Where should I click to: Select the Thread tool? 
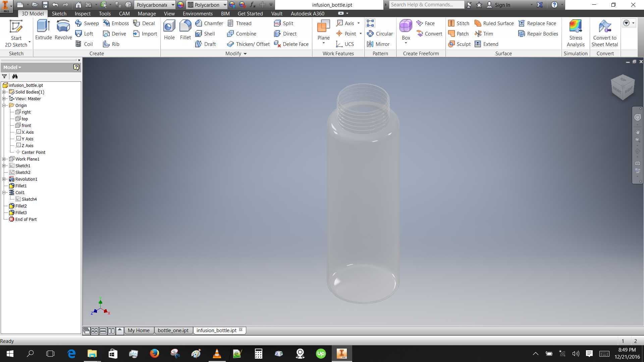click(239, 23)
